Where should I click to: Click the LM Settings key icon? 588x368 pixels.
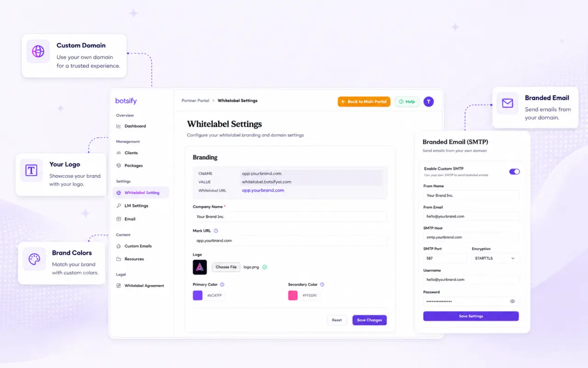[x=119, y=206]
